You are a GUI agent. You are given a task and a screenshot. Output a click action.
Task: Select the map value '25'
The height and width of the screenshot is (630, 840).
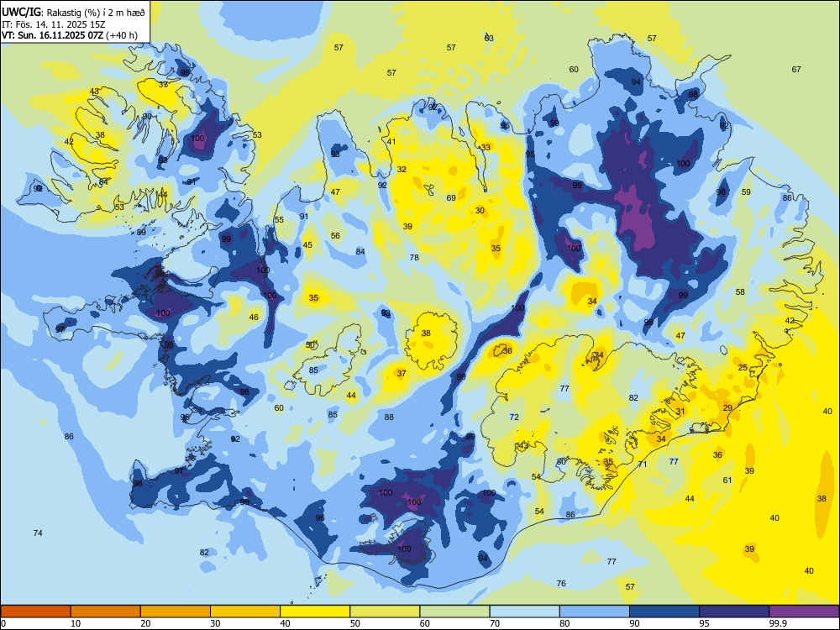pos(743,368)
